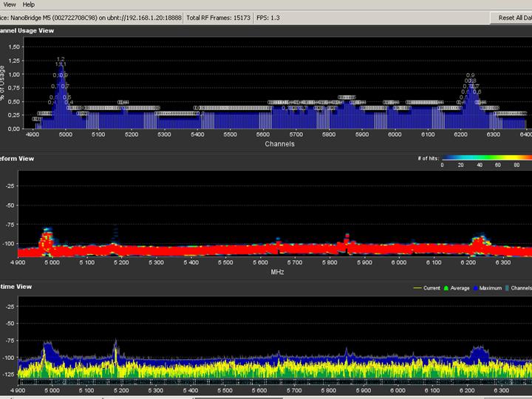Click the '# of hits' color gradient bar
Viewport: 532px width, 399px height.
[486, 157]
